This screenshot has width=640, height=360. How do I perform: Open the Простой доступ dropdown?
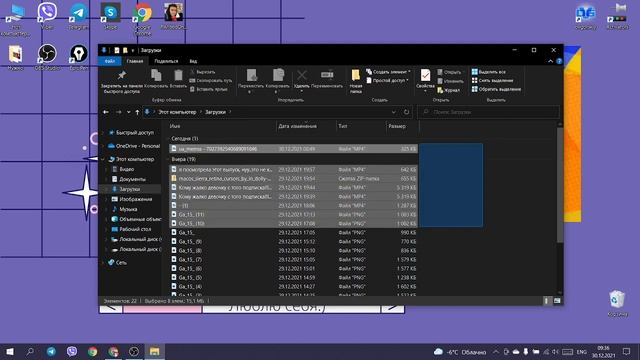click(387, 80)
